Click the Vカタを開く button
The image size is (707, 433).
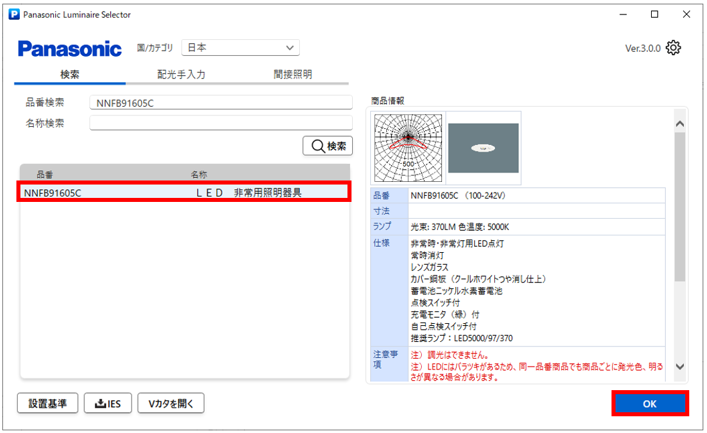pos(171,403)
